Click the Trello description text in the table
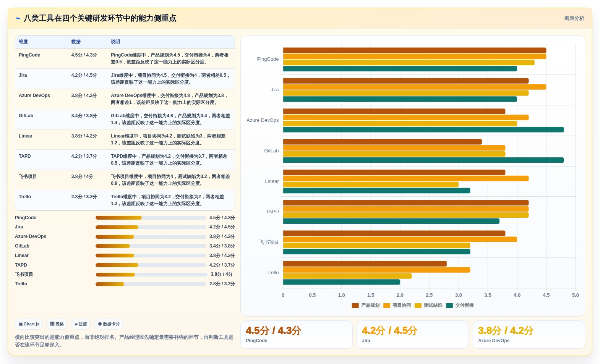 (x=168, y=200)
